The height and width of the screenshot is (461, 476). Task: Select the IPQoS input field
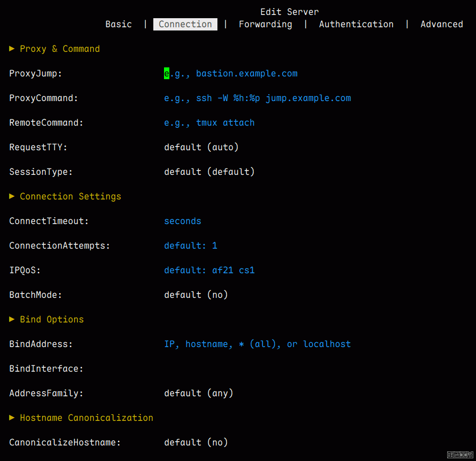209,270
